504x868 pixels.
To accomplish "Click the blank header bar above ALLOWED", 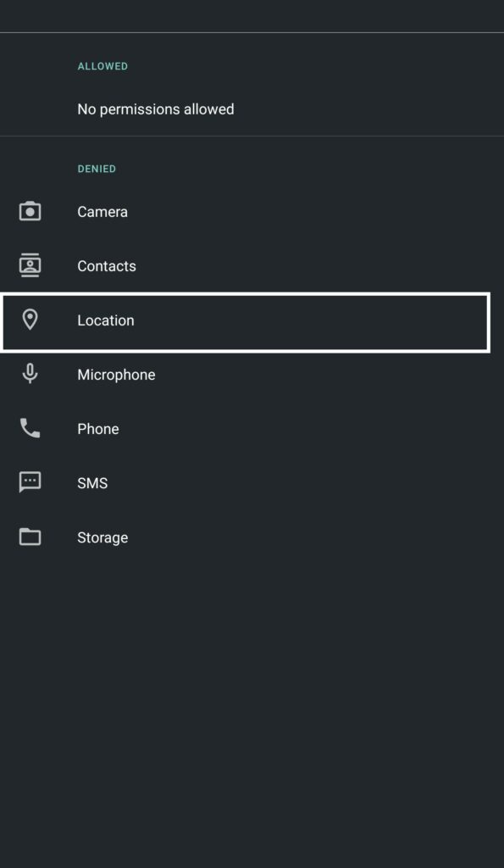I will [252, 16].
